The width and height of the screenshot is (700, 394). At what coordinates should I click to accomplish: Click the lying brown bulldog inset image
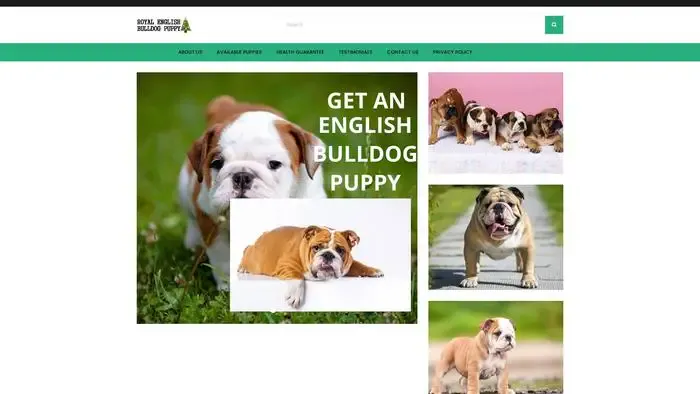320,255
